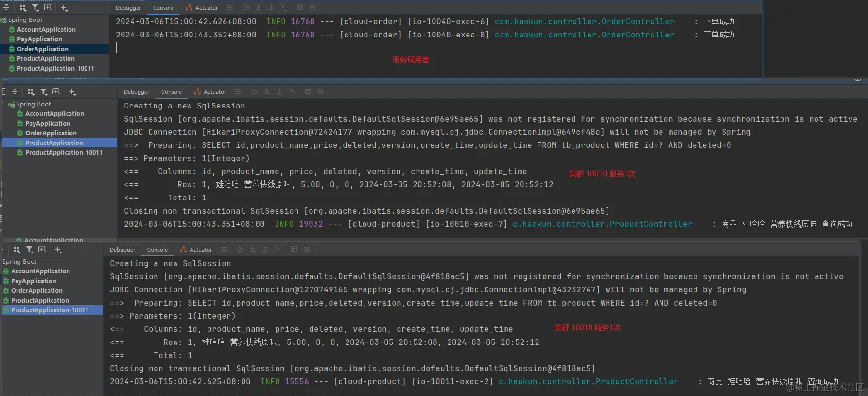Click Step Over icon in top panel toolbar

coord(246,8)
